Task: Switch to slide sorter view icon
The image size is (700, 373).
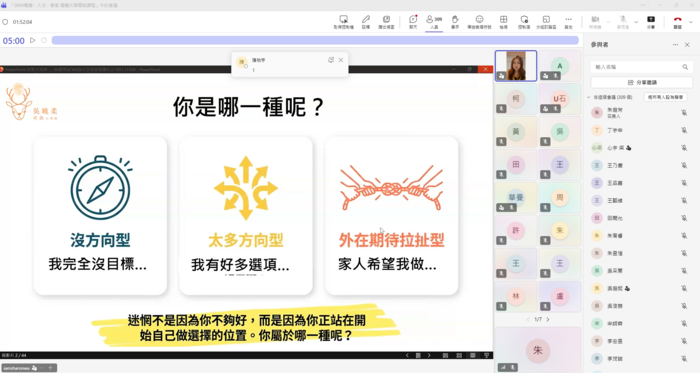Action: click(x=459, y=356)
